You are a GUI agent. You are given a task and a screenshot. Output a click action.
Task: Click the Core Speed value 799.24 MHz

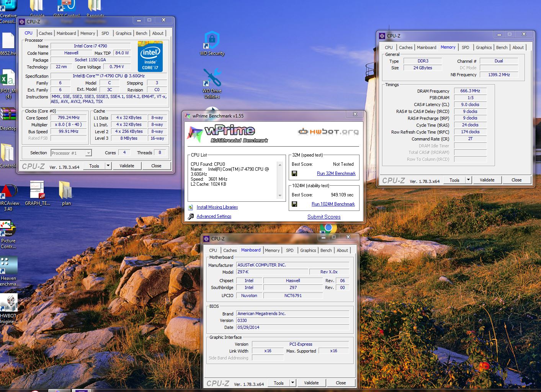click(x=69, y=118)
